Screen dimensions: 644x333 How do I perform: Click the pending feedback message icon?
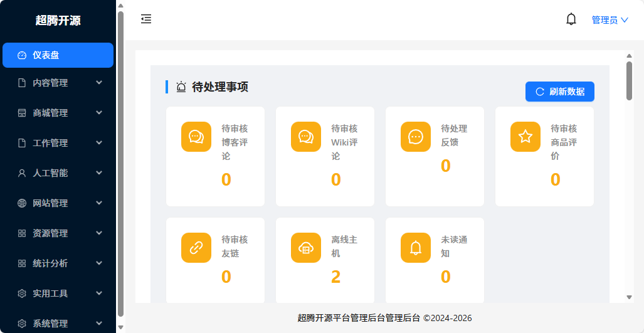pyautogui.click(x=416, y=137)
